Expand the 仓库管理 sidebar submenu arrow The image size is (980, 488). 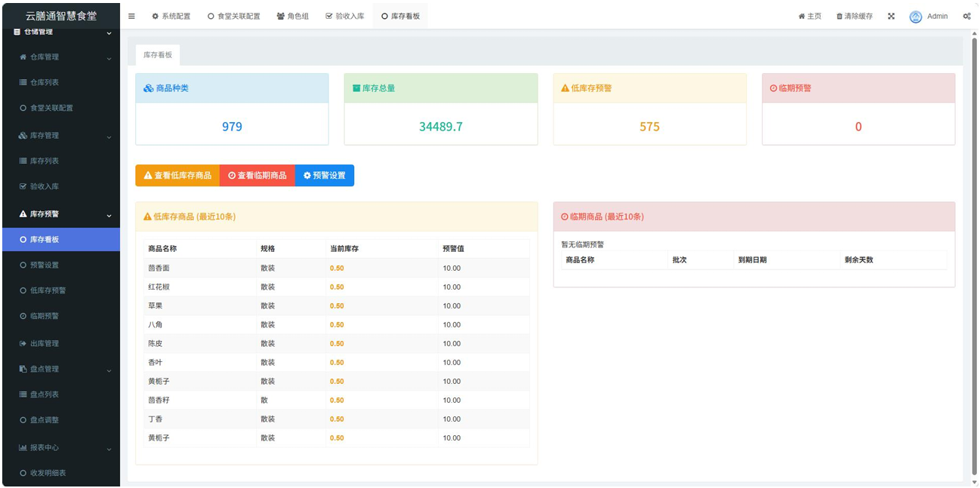109,57
